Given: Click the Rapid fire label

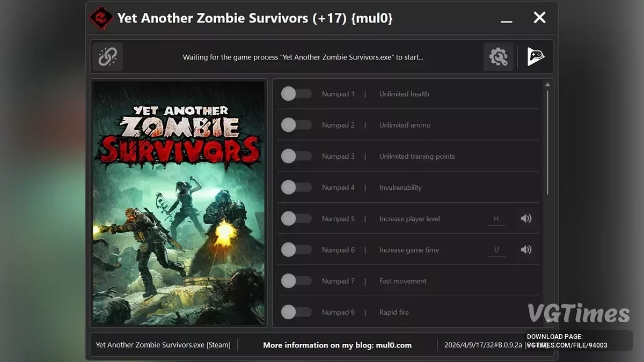Looking at the screenshot, I should pyautogui.click(x=394, y=312).
